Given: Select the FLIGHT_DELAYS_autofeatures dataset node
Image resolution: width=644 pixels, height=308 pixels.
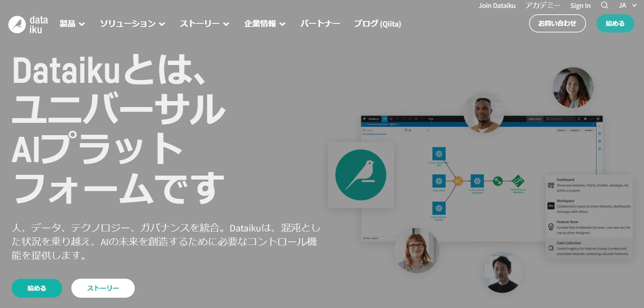Looking at the screenshot, I should pyautogui.click(x=477, y=181).
